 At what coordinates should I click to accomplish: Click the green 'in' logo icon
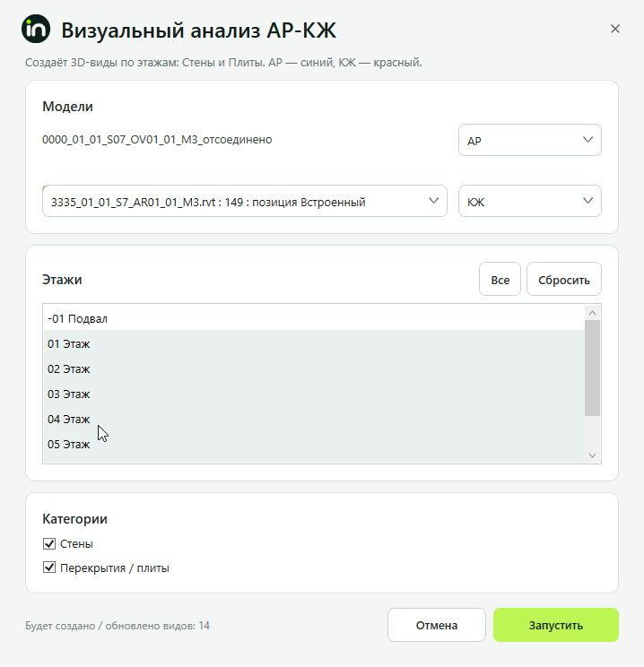pos(36,29)
